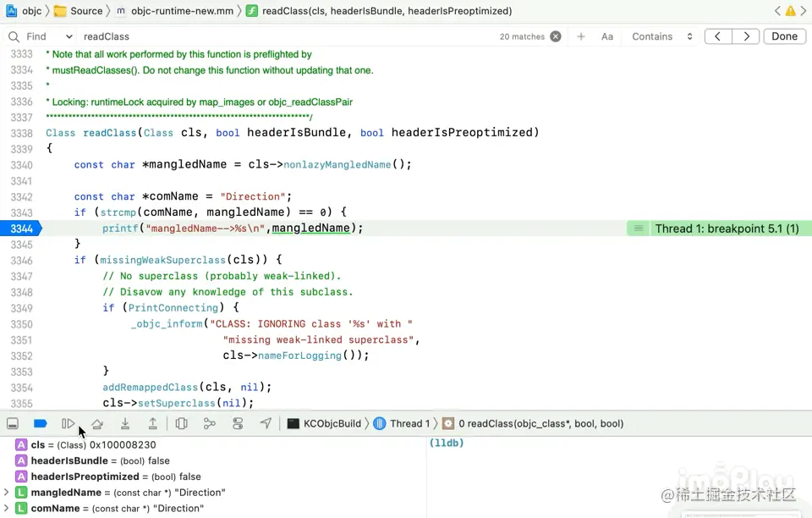Viewport: 812px width, 518px height.
Task: Open readClass function in jump bar
Action: click(379, 11)
